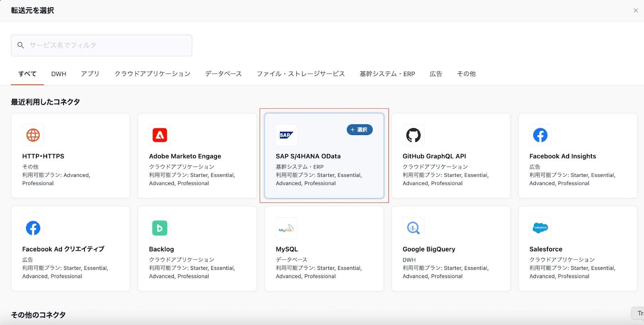
Task: Pick the Facebook Ad Insights title
Action: (563, 156)
